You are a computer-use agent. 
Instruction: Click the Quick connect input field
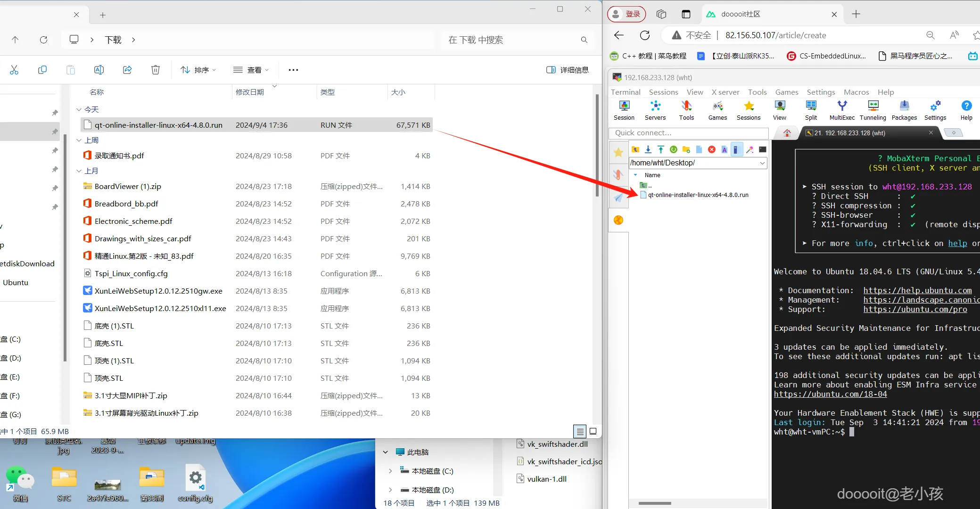coord(688,133)
